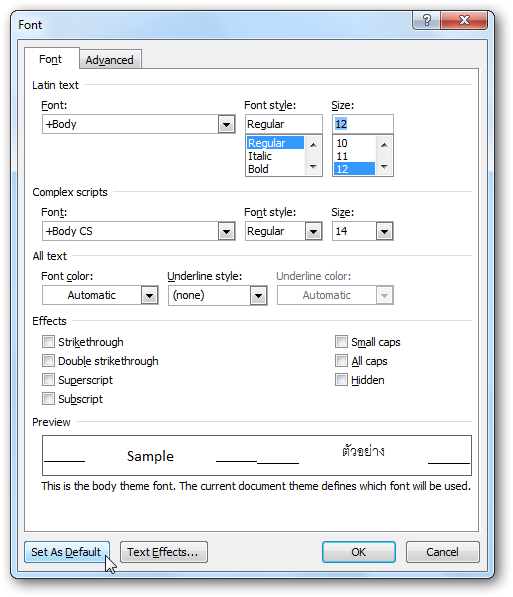
Task: Open the Text Effects dialog button
Action: pyautogui.click(x=164, y=552)
